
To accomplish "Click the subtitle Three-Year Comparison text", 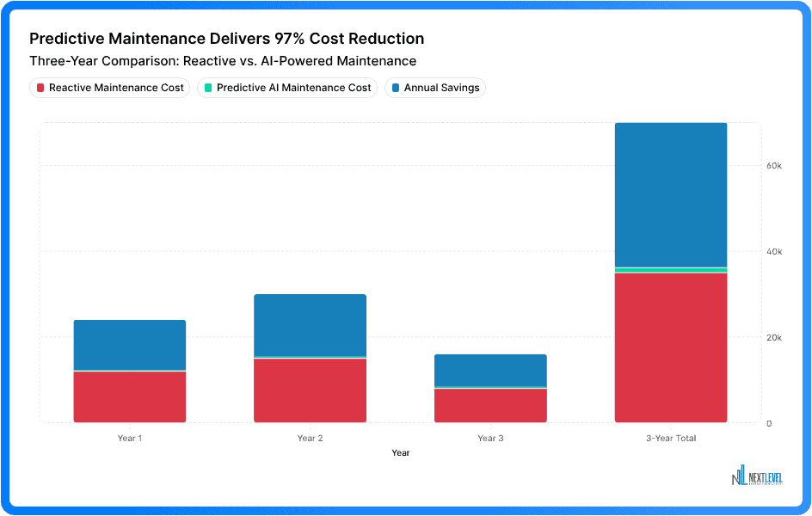I will pos(223,61).
